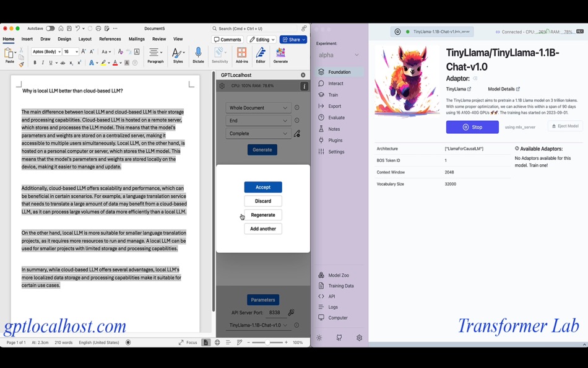Toggle Strikethrough formatting

[63, 63]
